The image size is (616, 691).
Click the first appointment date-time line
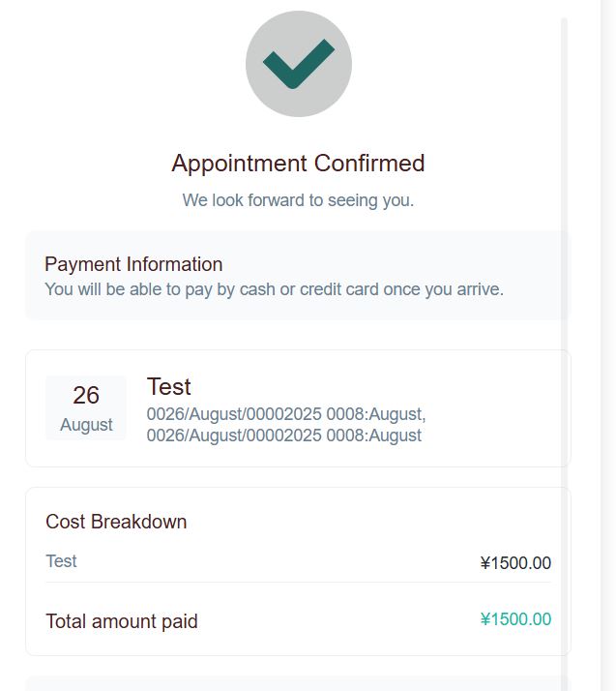285,414
